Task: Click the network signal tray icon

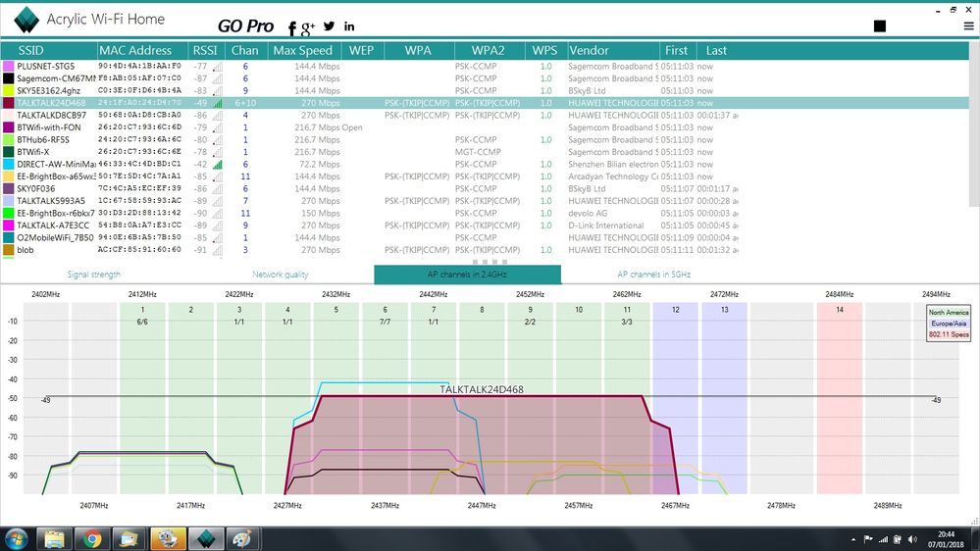Action: click(x=883, y=539)
